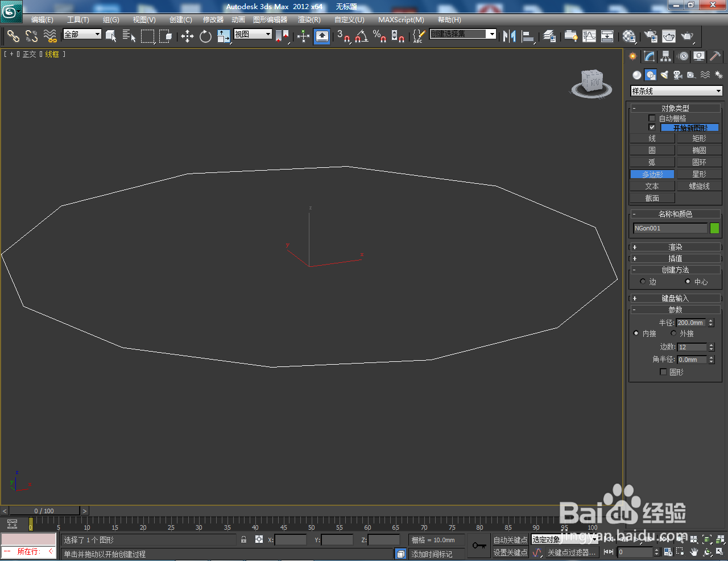Click the Zoom Extents icon in viewport navigation
This screenshot has height=561, width=728.
708,539
